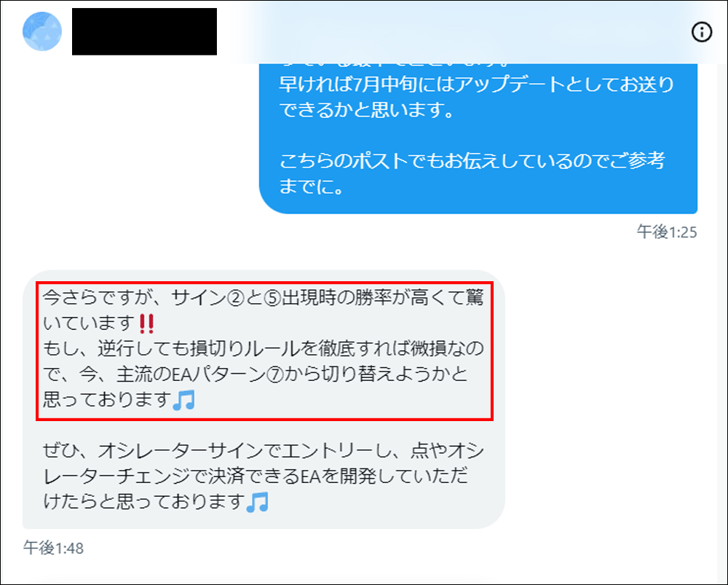Click the text けたらと思っております

144,501
